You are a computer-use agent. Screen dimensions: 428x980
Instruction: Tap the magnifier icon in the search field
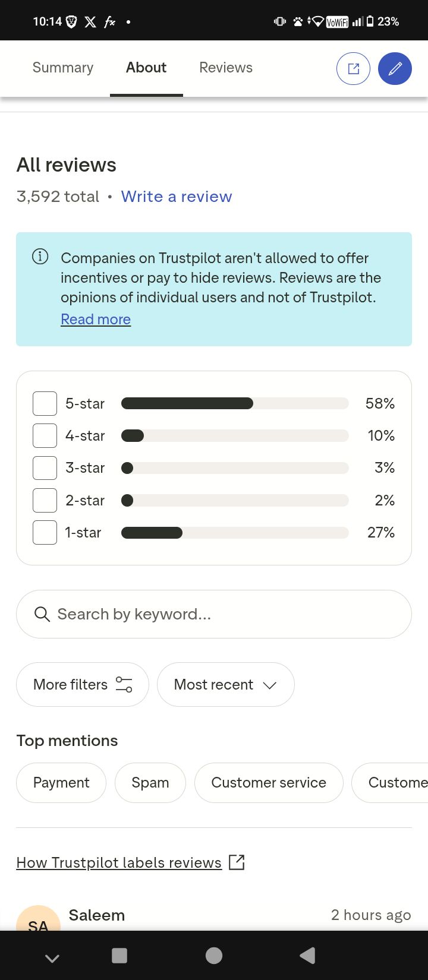(42, 614)
